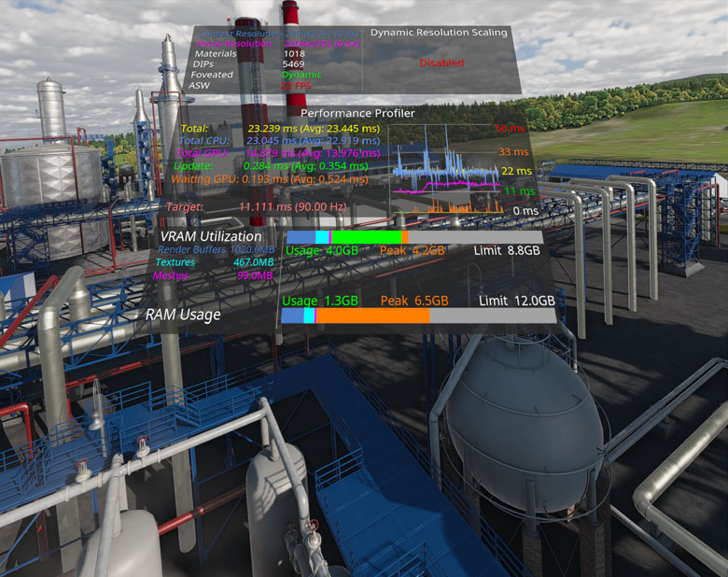Click the magenta Meshes label

coord(171,275)
